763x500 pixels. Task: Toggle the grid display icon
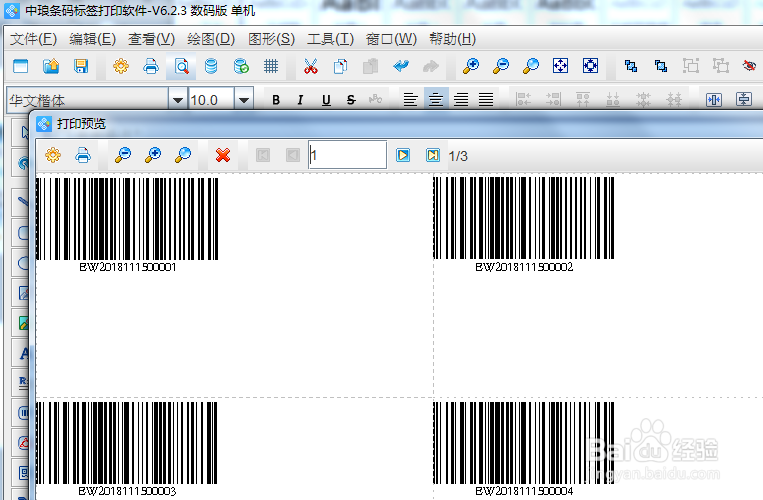(x=271, y=66)
